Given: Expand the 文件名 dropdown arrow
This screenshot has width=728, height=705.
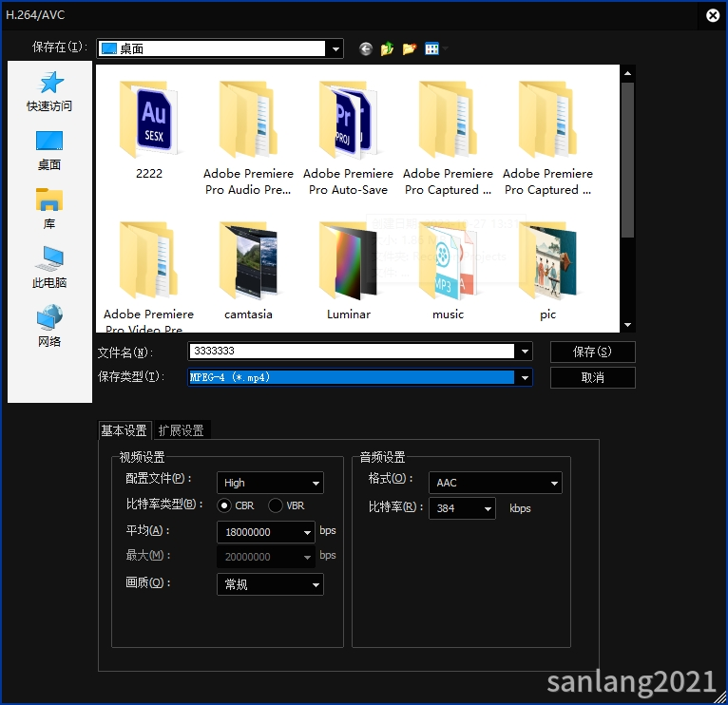Looking at the screenshot, I should point(525,352).
